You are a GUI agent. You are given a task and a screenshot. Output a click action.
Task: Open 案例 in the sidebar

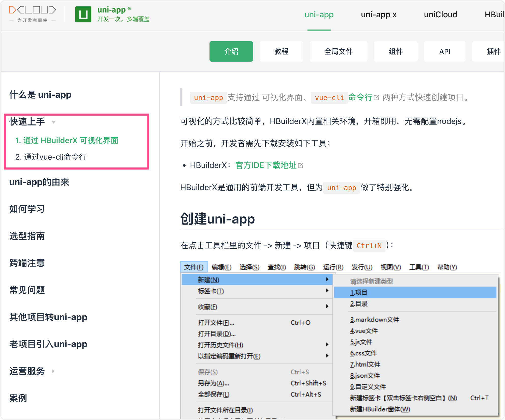click(x=18, y=398)
